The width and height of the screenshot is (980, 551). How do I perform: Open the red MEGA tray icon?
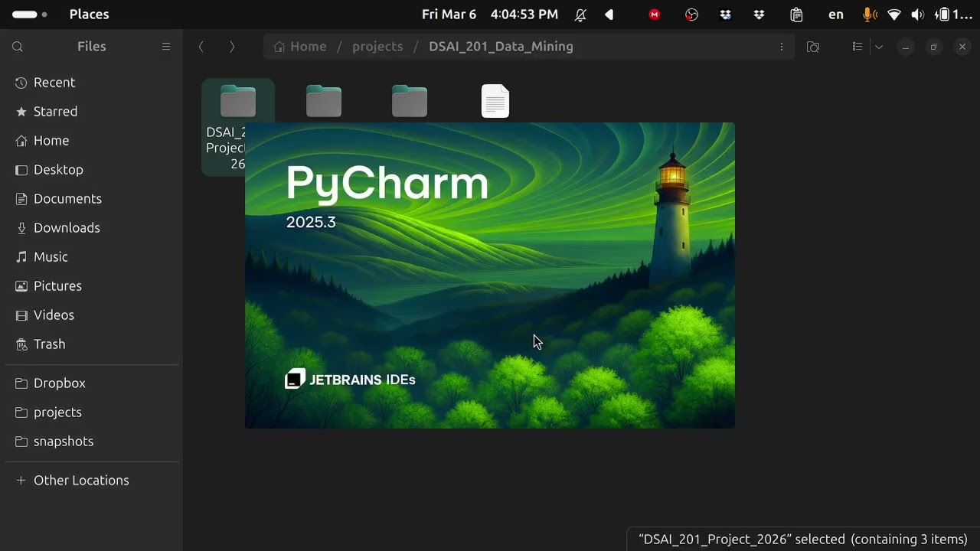pyautogui.click(x=655, y=15)
